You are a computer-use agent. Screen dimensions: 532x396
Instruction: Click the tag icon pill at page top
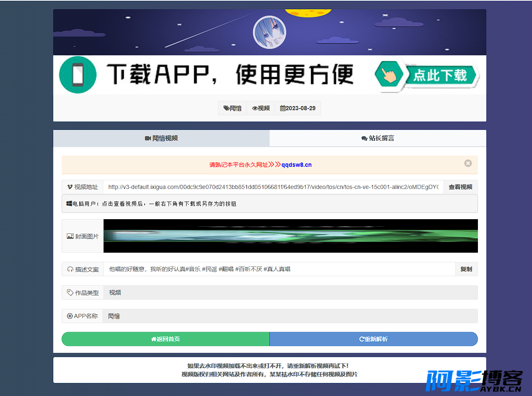[233, 108]
